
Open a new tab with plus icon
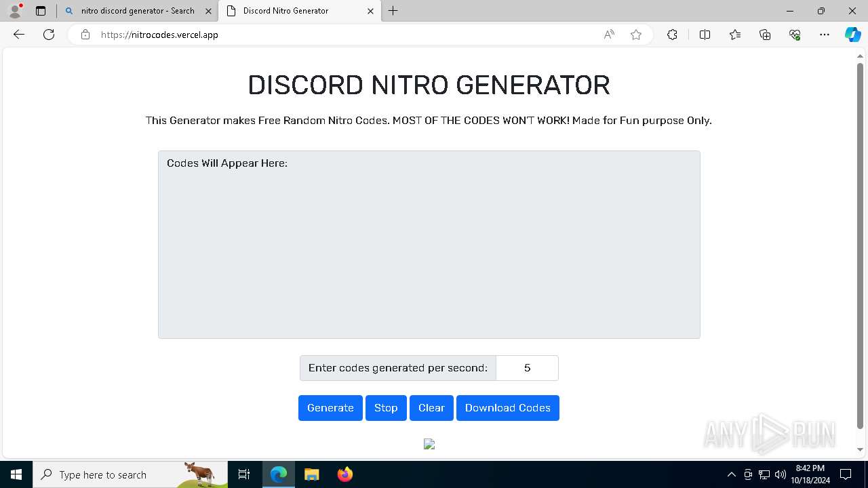click(x=393, y=11)
